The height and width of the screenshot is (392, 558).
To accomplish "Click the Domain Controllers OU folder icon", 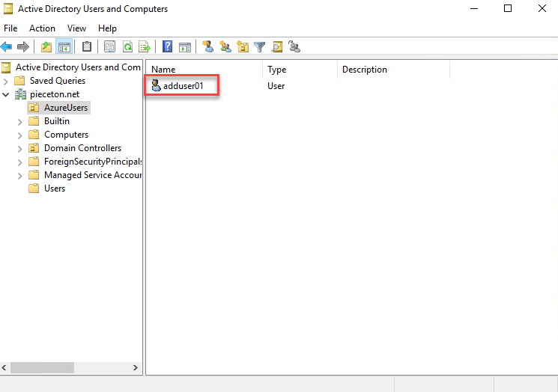I will point(34,148).
